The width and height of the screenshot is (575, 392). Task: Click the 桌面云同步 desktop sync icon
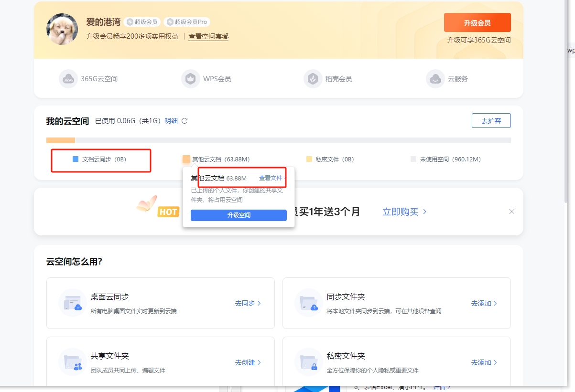[72, 303]
